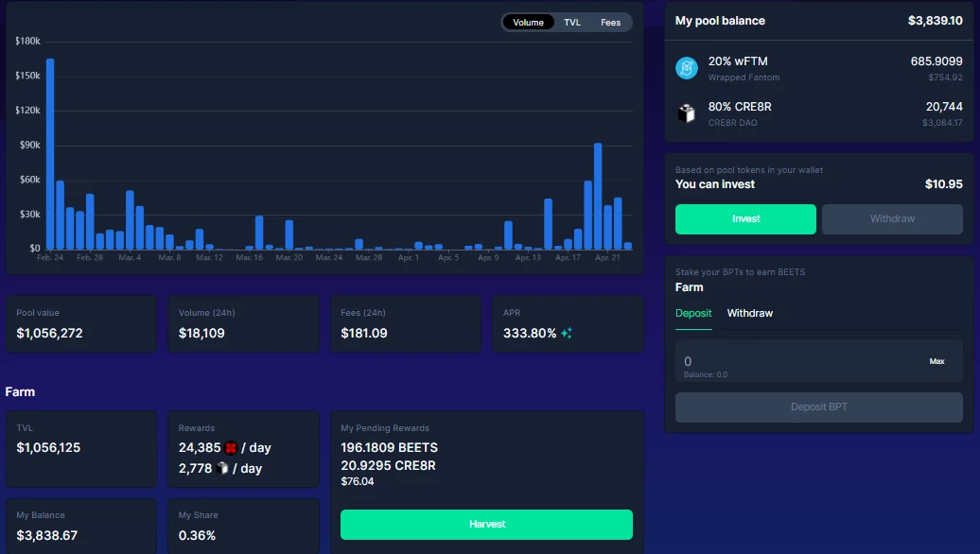Switch the chart to TVL
The height and width of the screenshot is (554, 980).
click(572, 23)
